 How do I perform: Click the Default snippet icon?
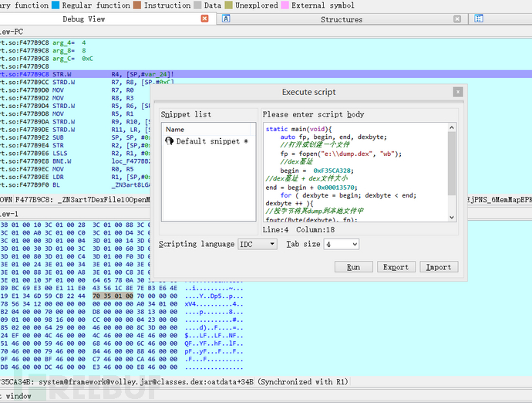click(x=169, y=141)
